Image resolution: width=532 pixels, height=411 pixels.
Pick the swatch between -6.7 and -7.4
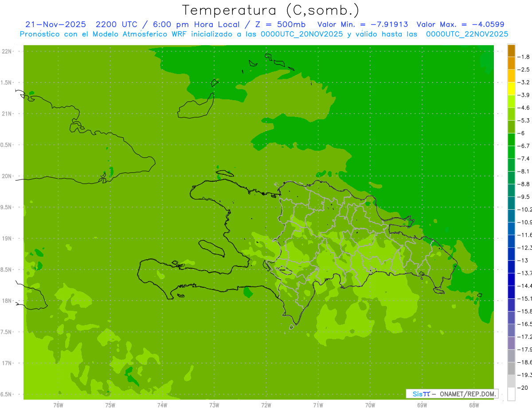[511, 152]
